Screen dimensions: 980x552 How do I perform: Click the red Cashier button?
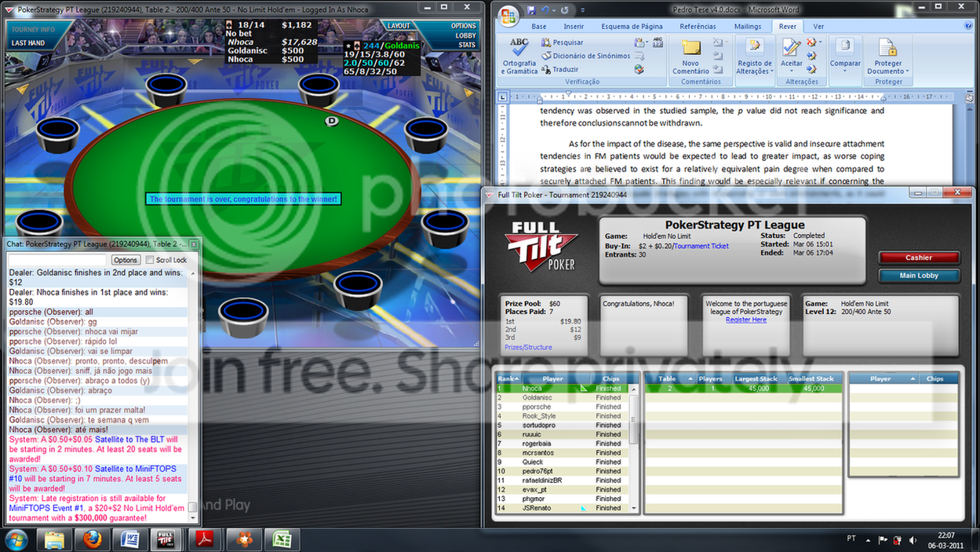click(919, 258)
